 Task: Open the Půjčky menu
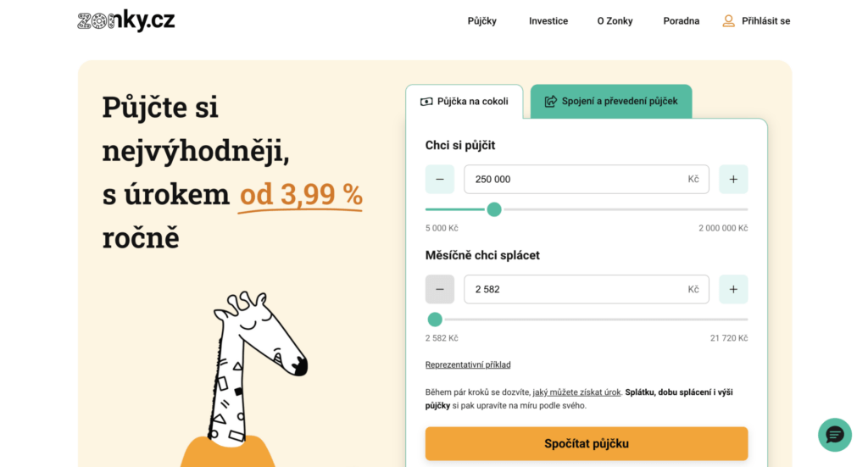click(x=481, y=21)
